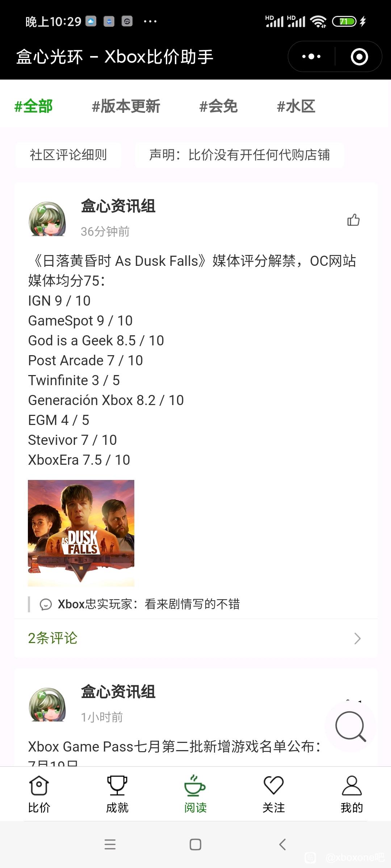
Task: Open the mini program three-dot menu
Action: 311,57
